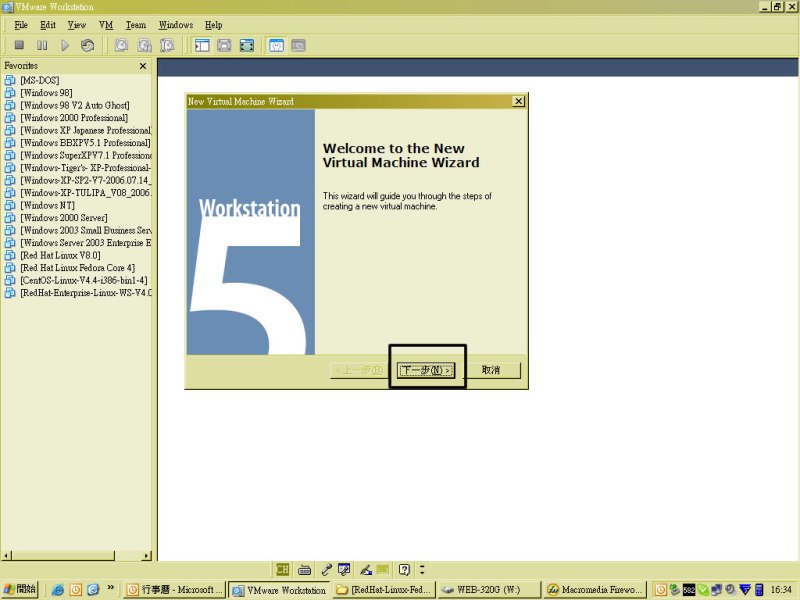Select [Windows Server 2003 Enterprise] favorite
The height and width of the screenshot is (600, 800).
click(85, 243)
